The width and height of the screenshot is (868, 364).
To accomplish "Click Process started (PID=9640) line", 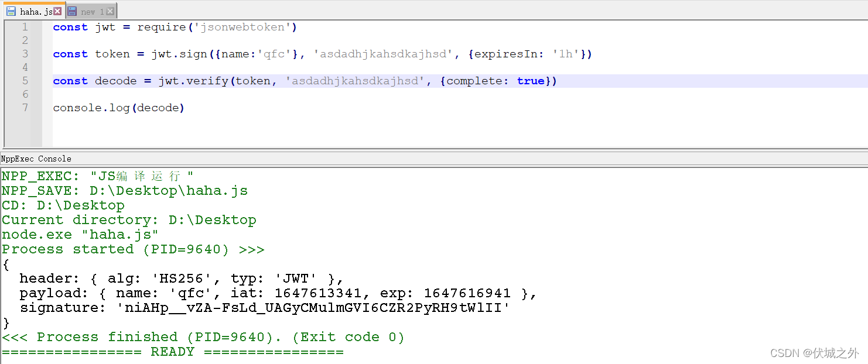I will (133, 249).
